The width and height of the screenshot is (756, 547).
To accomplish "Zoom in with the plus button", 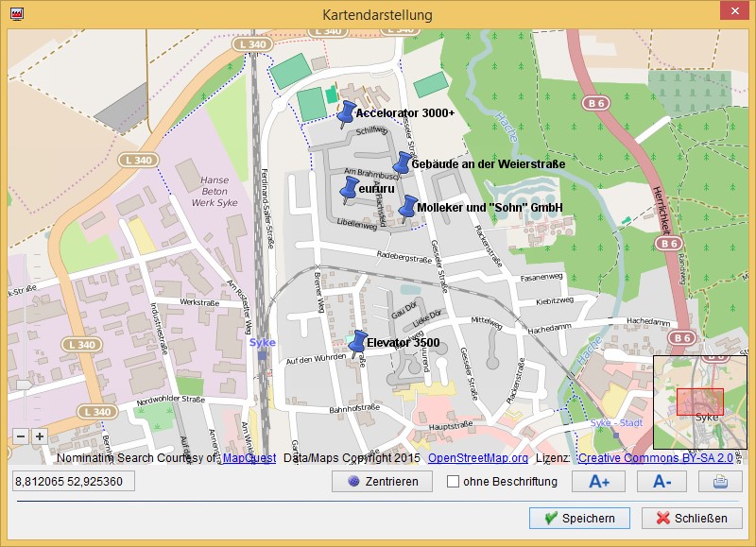I will [x=39, y=436].
